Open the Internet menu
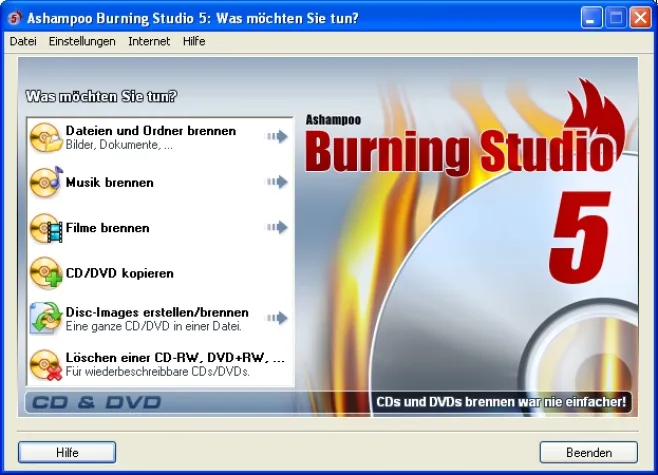This screenshot has width=658, height=475. [x=149, y=41]
